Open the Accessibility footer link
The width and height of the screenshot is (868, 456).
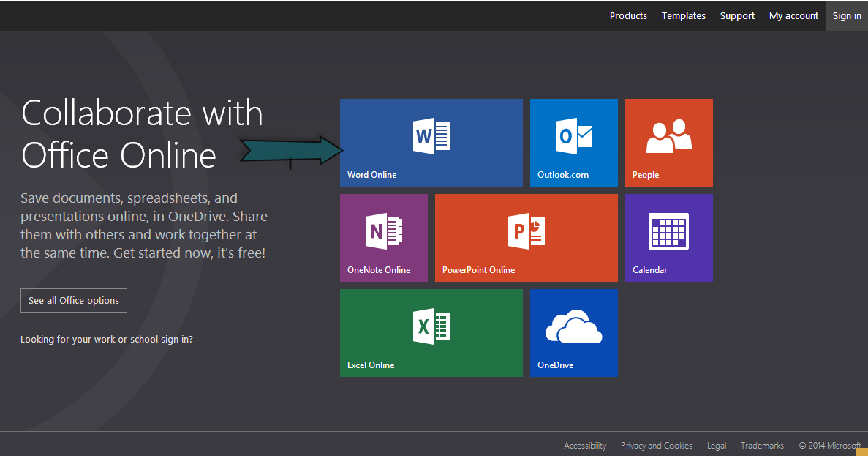(585, 446)
